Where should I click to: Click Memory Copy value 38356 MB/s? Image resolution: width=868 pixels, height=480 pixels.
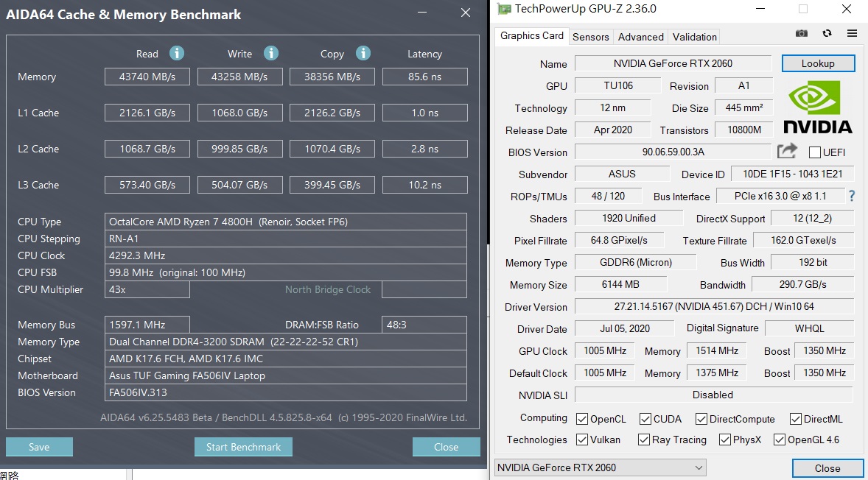pyautogui.click(x=332, y=77)
